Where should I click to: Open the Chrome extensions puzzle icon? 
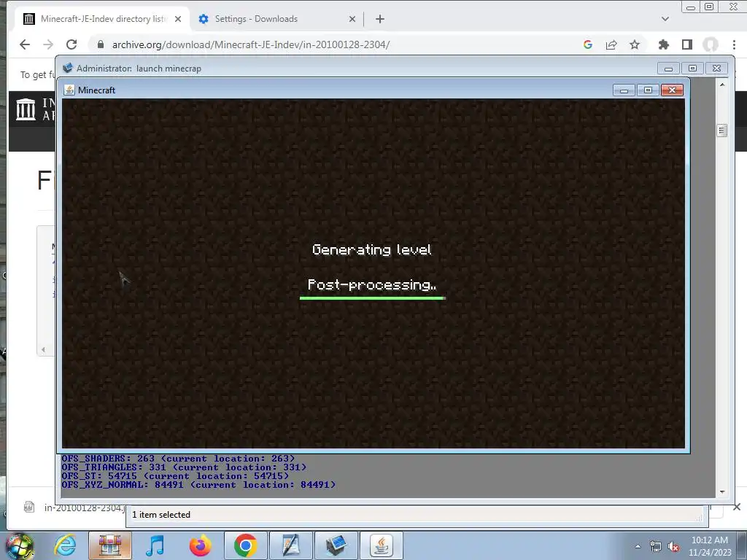(x=664, y=44)
